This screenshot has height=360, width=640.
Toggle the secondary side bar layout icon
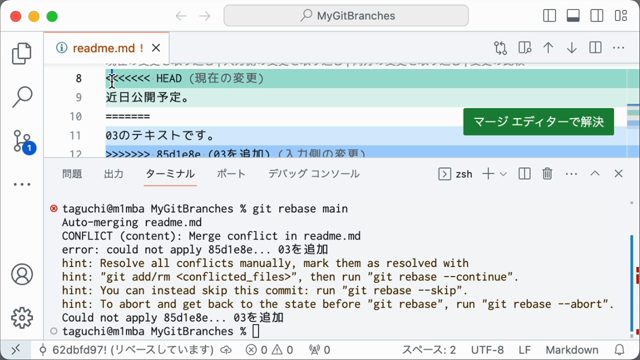pos(597,16)
